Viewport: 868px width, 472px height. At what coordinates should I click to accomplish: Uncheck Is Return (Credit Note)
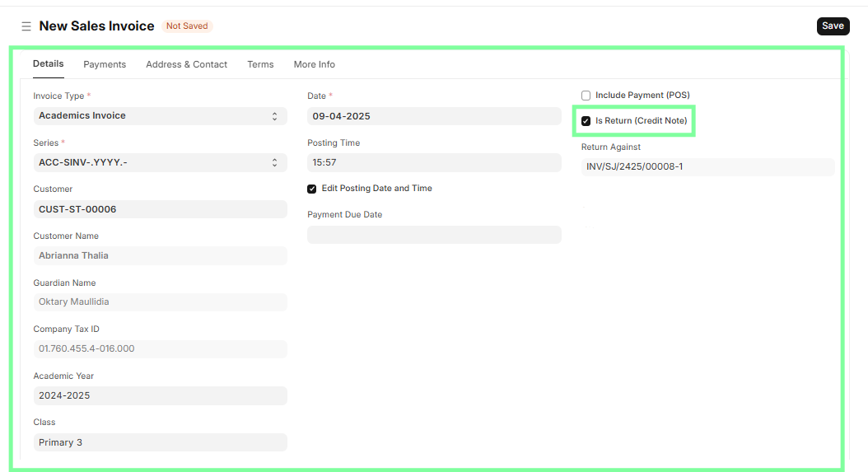point(586,121)
